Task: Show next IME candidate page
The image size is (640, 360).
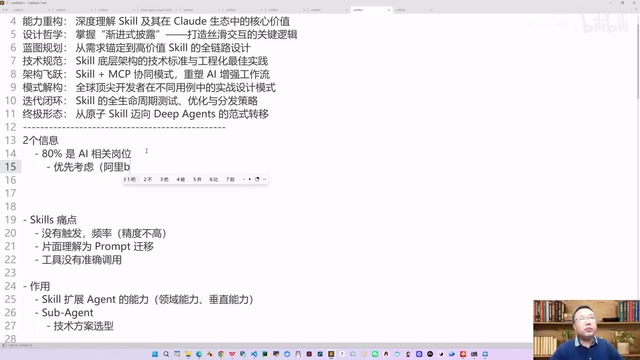Action: pos(250,179)
